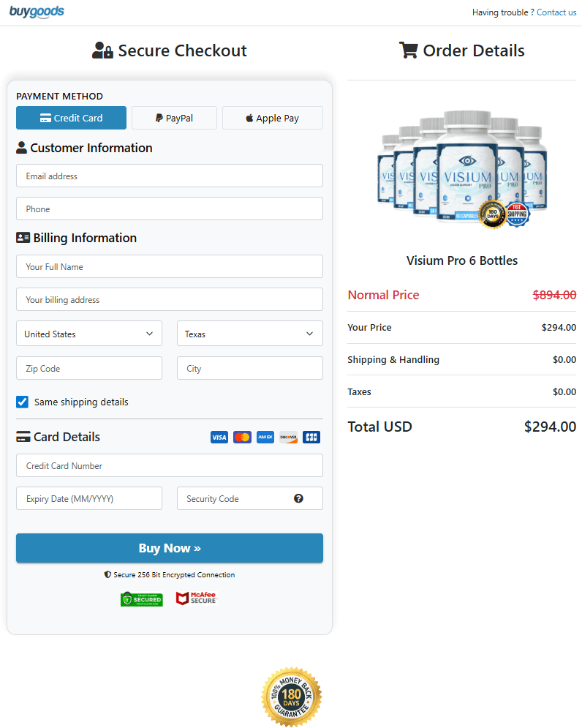
Task: Choose Apple Pay payment method
Action: (272, 118)
